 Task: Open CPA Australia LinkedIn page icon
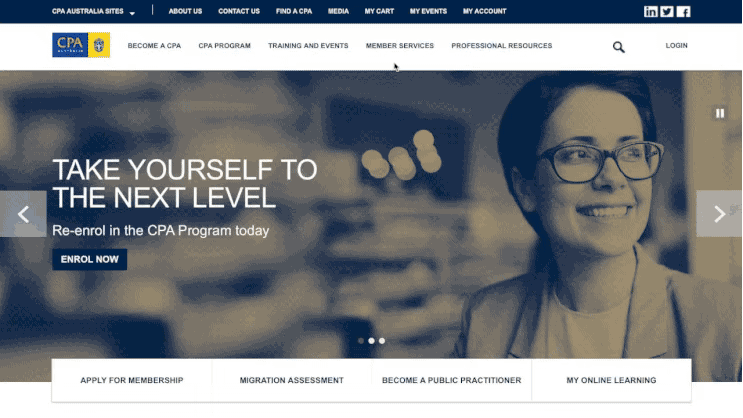point(651,11)
